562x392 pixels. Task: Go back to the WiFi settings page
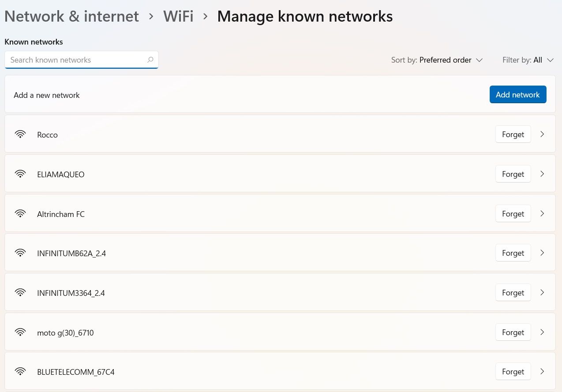pos(178,16)
